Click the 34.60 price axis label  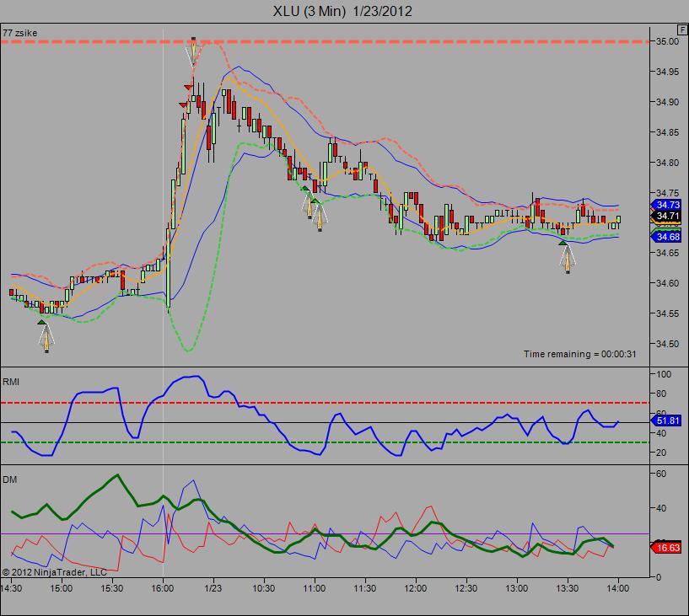pyautogui.click(x=667, y=283)
